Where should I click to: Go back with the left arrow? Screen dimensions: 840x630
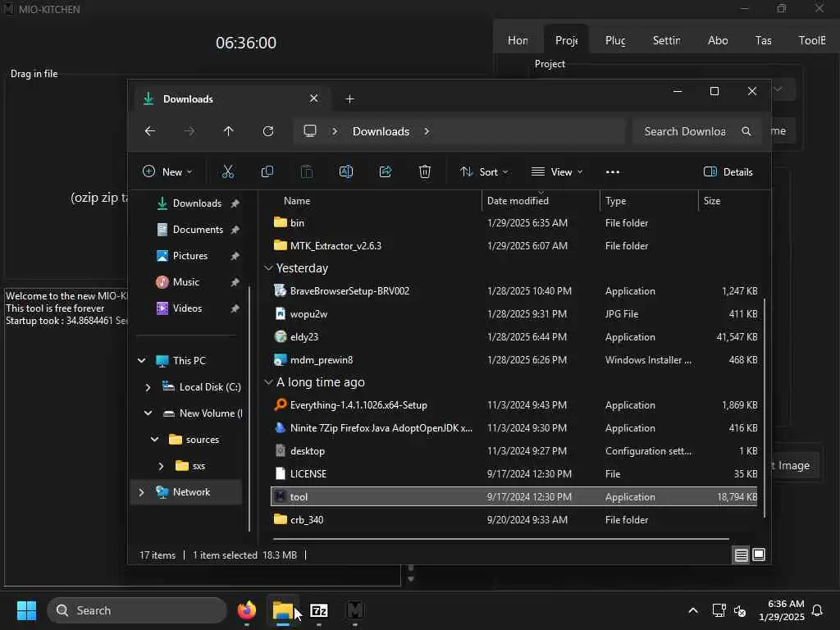(x=150, y=131)
